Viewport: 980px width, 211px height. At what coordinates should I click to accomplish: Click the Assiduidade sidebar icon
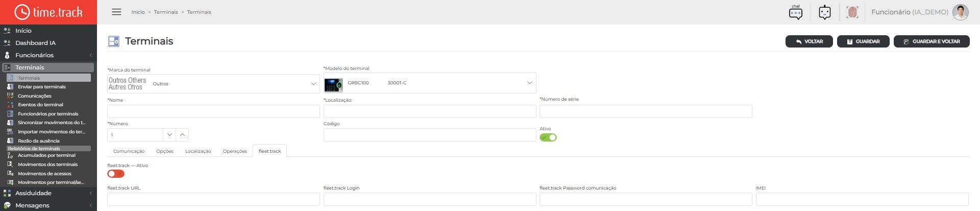[x=7, y=193]
